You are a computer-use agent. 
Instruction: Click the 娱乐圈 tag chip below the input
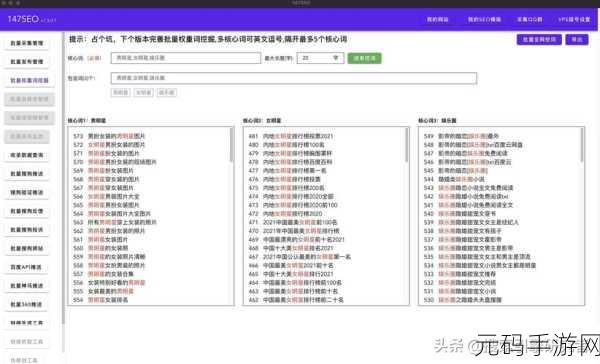pos(166,93)
